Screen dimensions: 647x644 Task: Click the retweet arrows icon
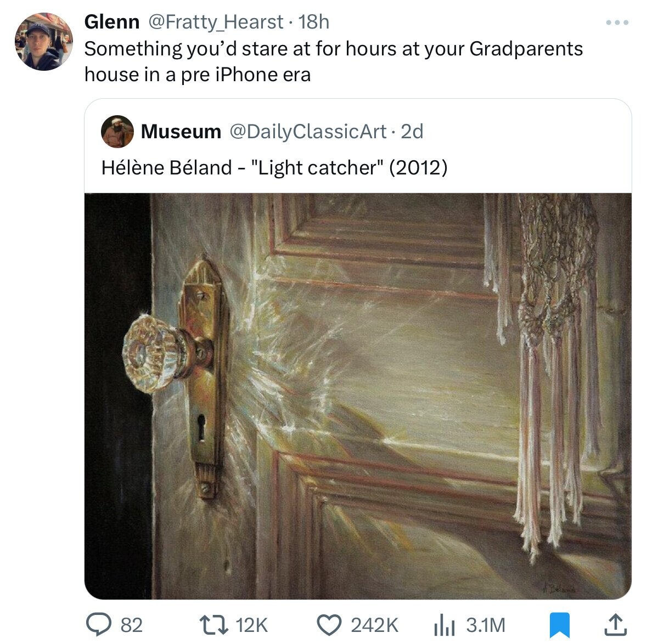click(213, 625)
